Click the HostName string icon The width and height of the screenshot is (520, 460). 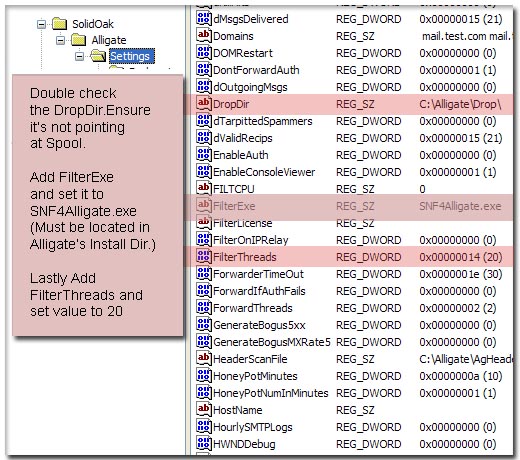(x=204, y=409)
